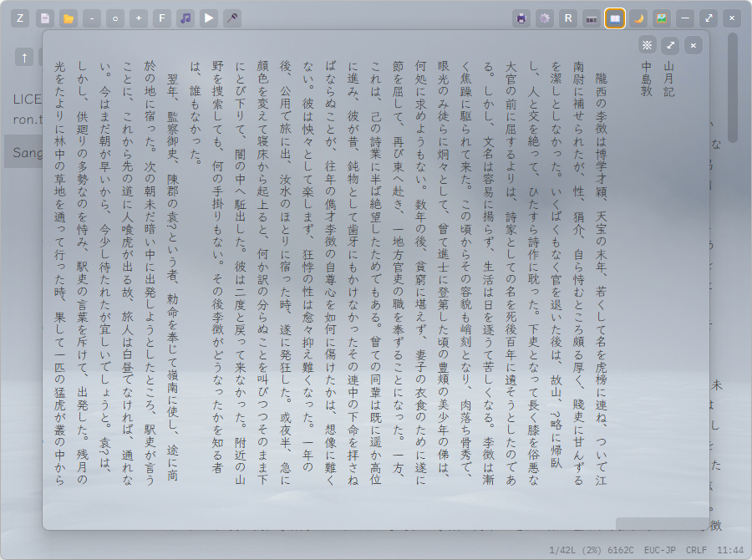Toggle the open book reading mode
752x560 pixels.
[x=615, y=18]
